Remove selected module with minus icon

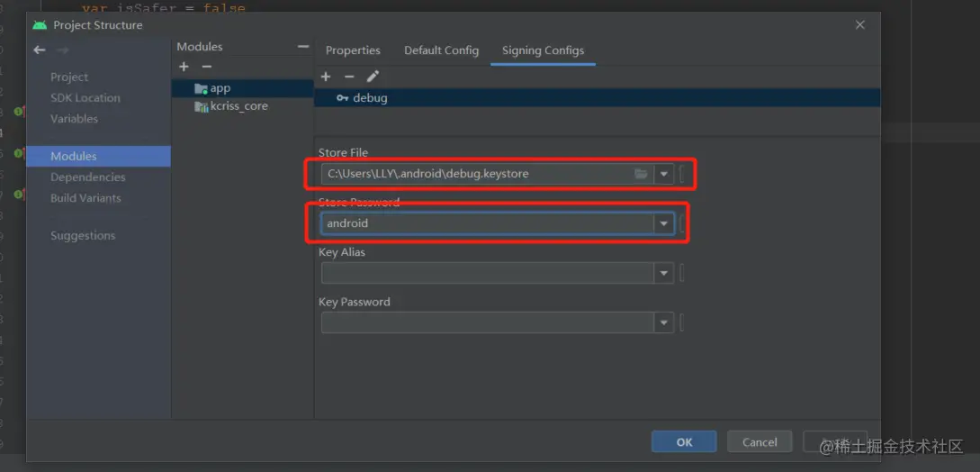(x=206, y=67)
